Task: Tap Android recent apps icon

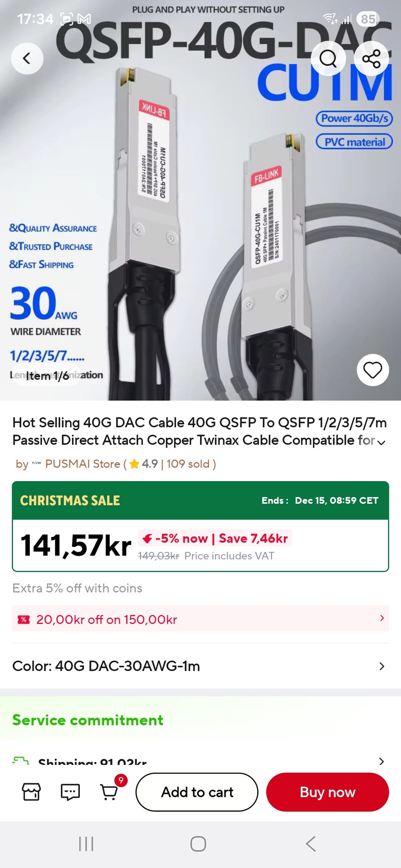Action: pos(86,844)
